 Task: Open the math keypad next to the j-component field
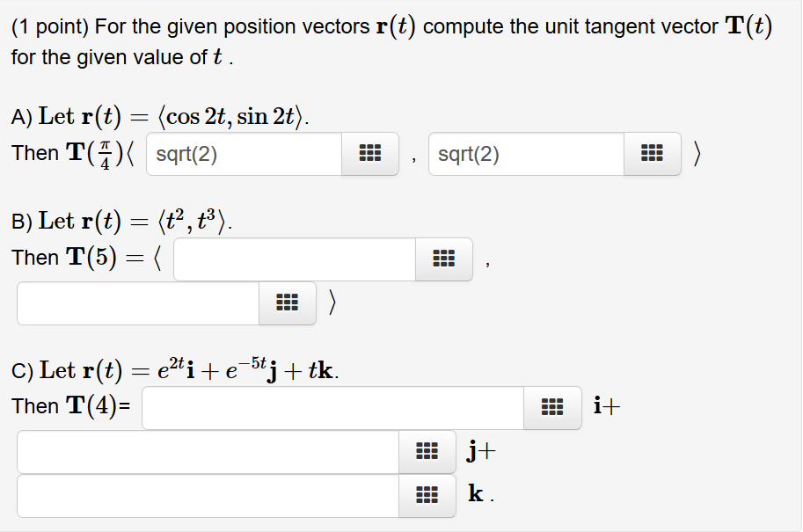coord(427,451)
